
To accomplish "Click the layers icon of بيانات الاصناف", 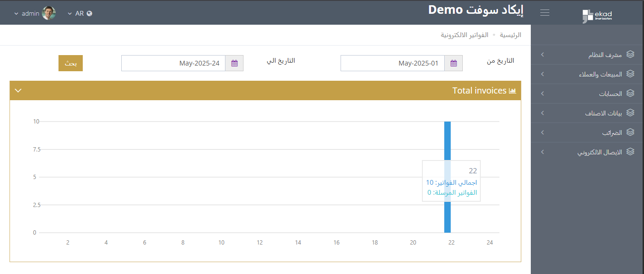I will coord(630,113).
